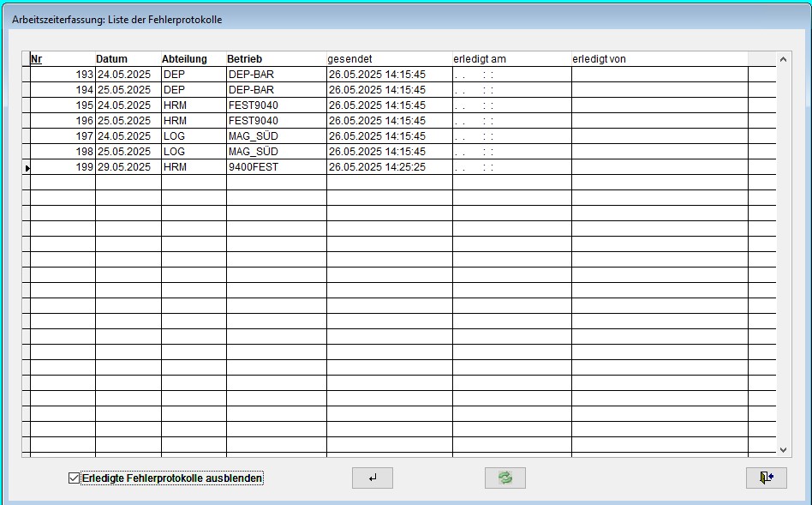812x505 pixels.
Task: Click the green refresh button
Action: tap(505, 478)
